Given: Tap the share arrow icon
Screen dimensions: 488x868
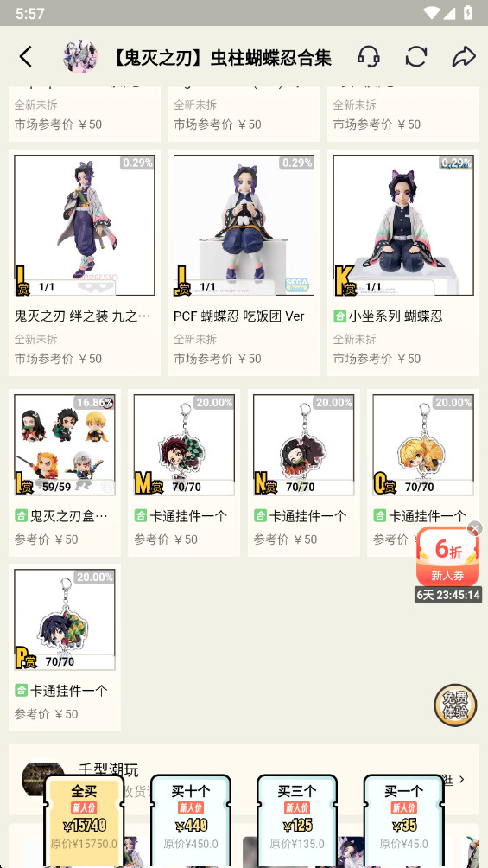Looking at the screenshot, I should [x=464, y=56].
